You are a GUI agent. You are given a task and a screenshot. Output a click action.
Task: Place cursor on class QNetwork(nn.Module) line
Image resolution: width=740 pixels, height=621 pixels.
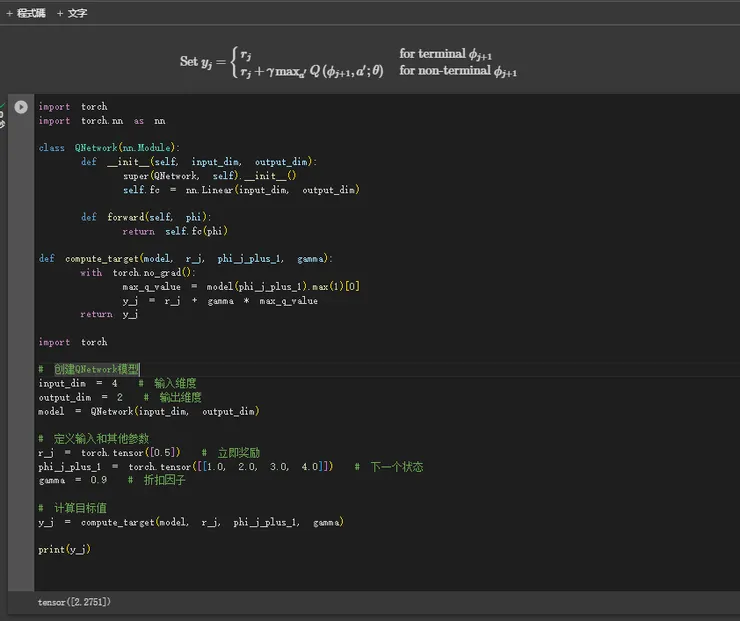[110, 148]
